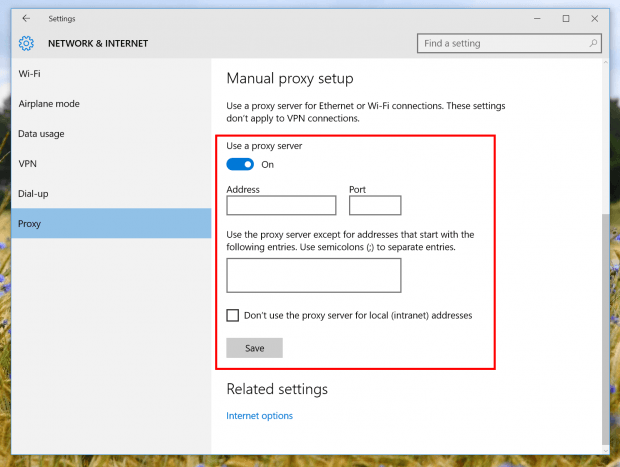Click the proxy exceptions text box
The width and height of the screenshot is (620, 467).
point(314,275)
